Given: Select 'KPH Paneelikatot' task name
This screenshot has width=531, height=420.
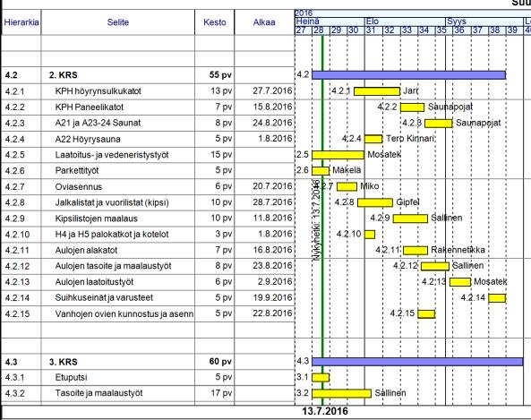Looking at the screenshot, I should tap(90, 107).
